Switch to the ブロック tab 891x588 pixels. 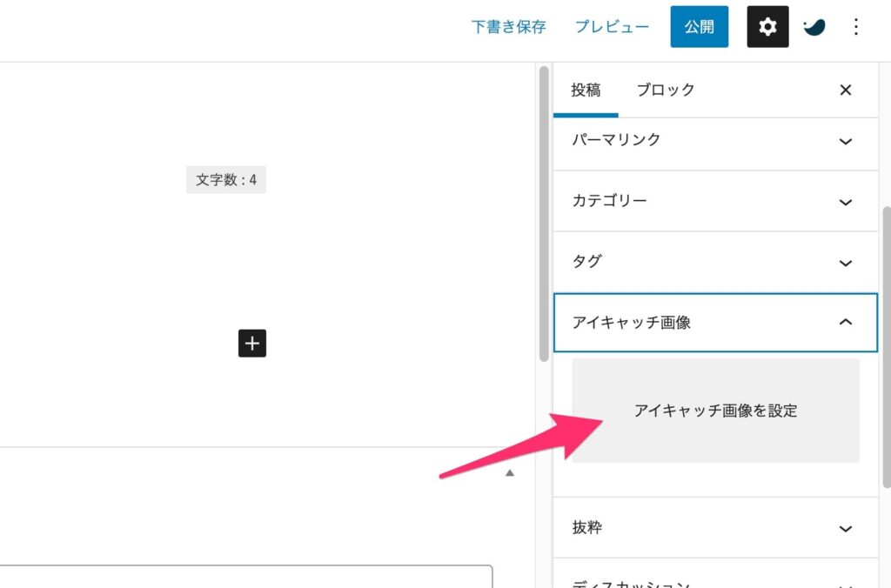coord(666,90)
